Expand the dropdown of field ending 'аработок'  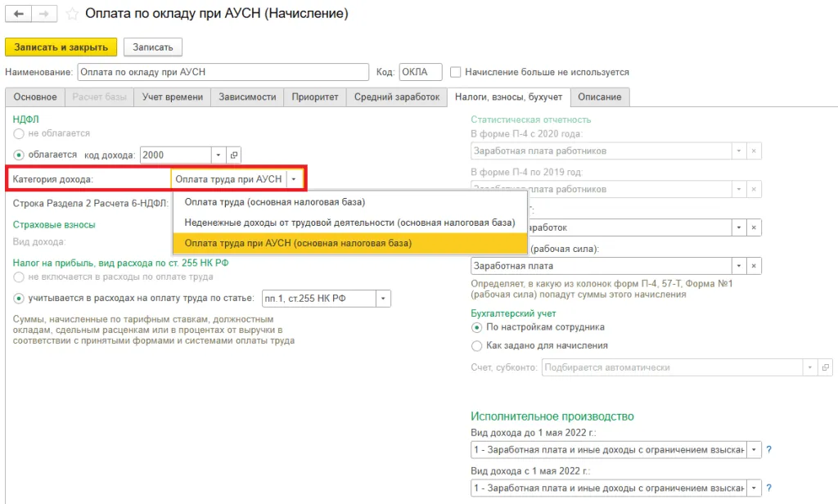(x=739, y=227)
